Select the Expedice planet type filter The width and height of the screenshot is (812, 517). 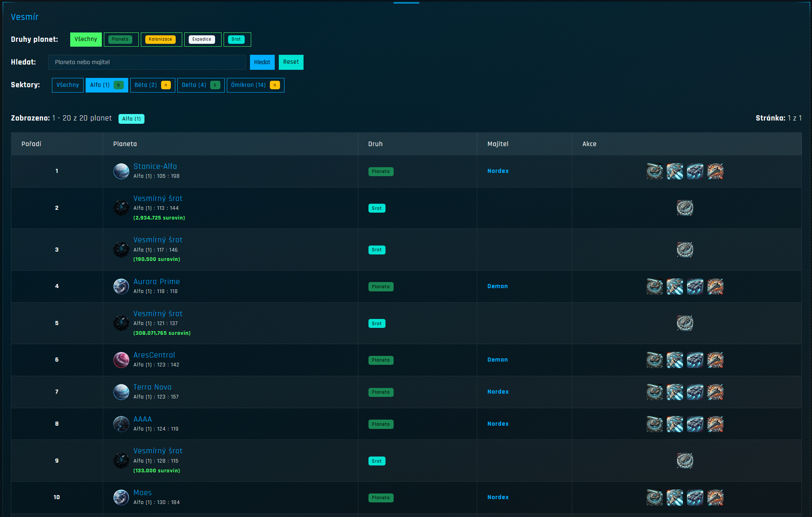point(202,39)
